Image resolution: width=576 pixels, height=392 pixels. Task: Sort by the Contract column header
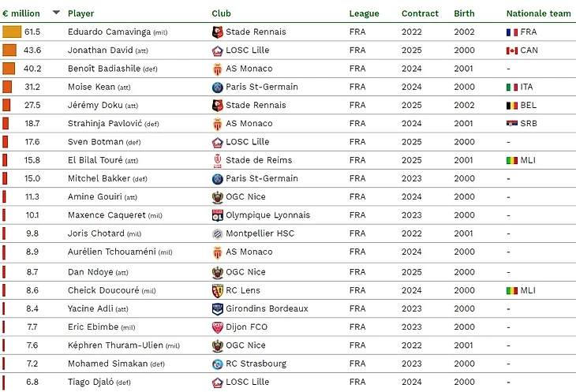click(420, 13)
